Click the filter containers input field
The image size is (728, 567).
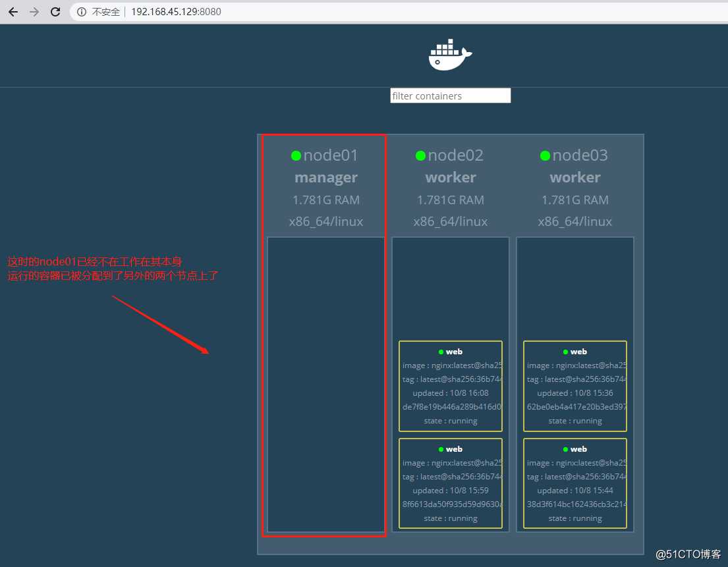coord(450,95)
